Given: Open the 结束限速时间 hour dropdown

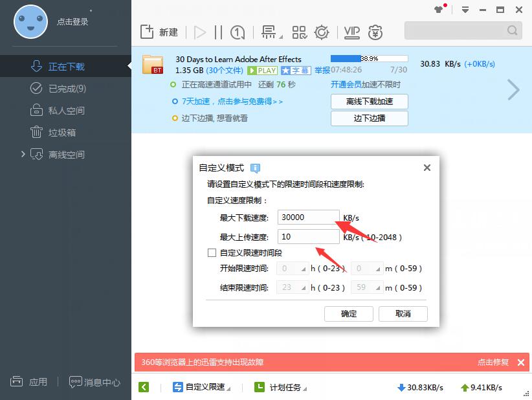Looking at the screenshot, I should coord(293,287).
